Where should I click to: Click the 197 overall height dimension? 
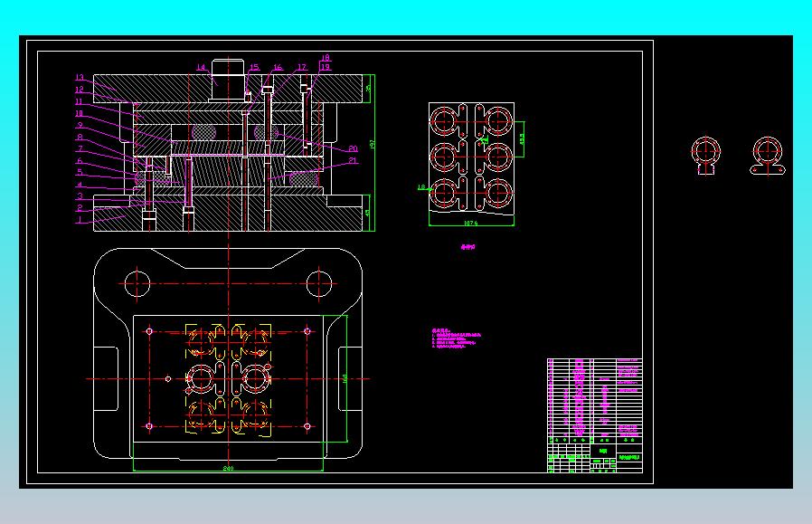pyautogui.click(x=373, y=145)
